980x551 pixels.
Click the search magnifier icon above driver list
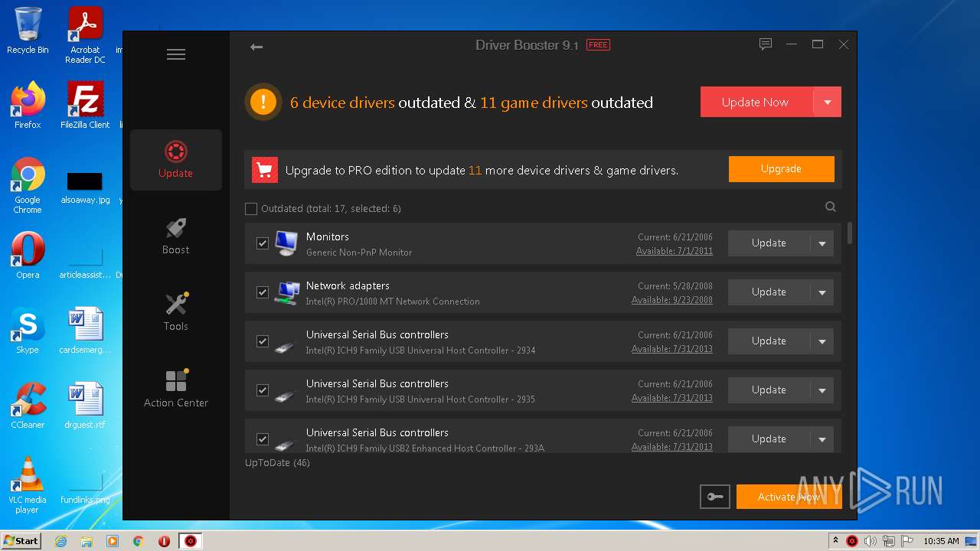pyautogui.click(x=830, y=207)
